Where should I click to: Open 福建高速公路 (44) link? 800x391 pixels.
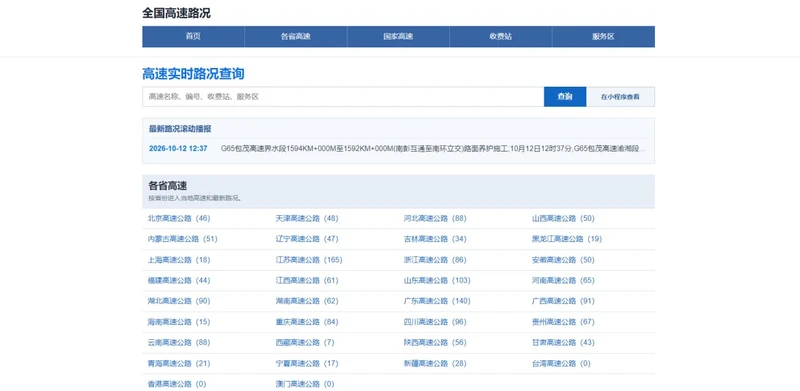[x=179, y=280]
